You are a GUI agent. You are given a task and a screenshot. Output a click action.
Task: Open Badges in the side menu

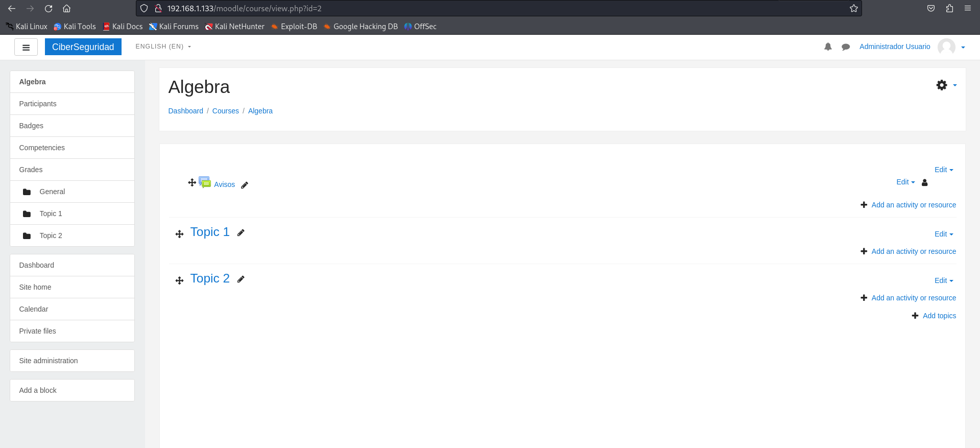pos(72,126)
